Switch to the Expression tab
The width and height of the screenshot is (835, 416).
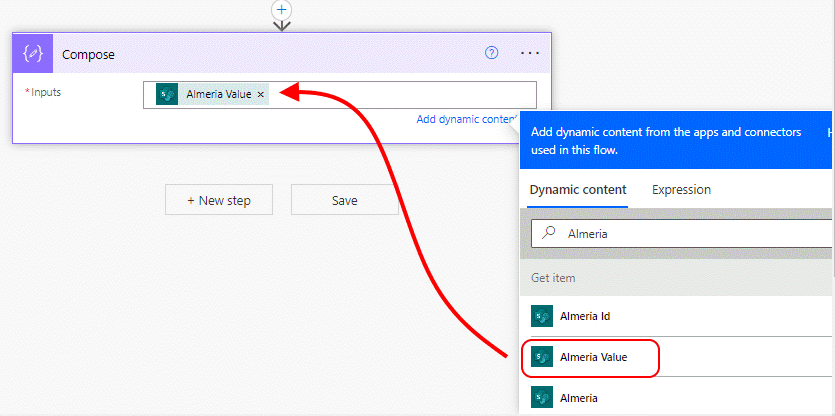coord(681,190)
